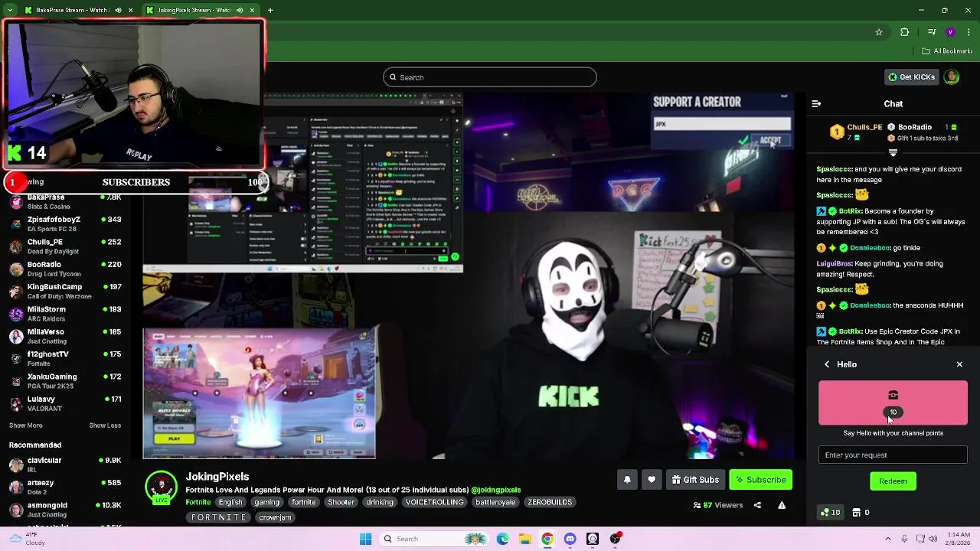Click the Show More link in sidebar

(26, 425)
